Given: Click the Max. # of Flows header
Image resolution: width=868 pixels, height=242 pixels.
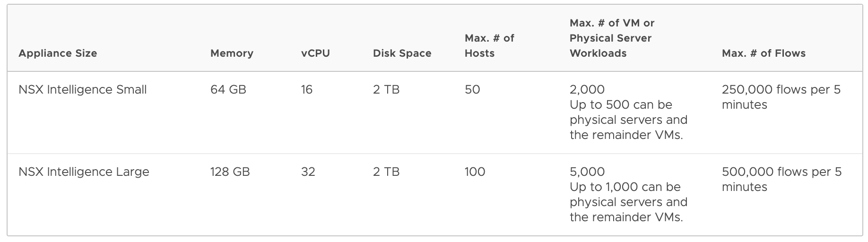Looking at the screenshot, I should (764, 53).
